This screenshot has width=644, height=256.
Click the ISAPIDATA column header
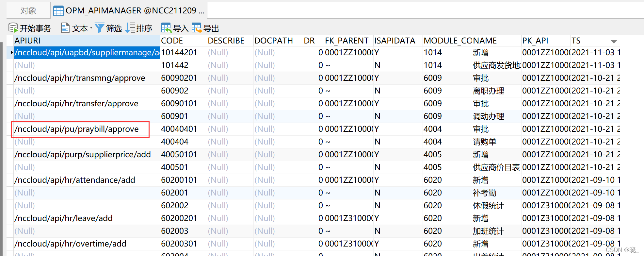pyautogui.click(x=398, y=41)
